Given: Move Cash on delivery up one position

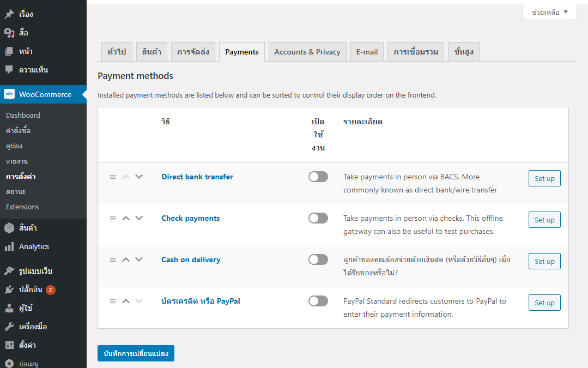Looking at the screenshot, I should tap(126, 260).
